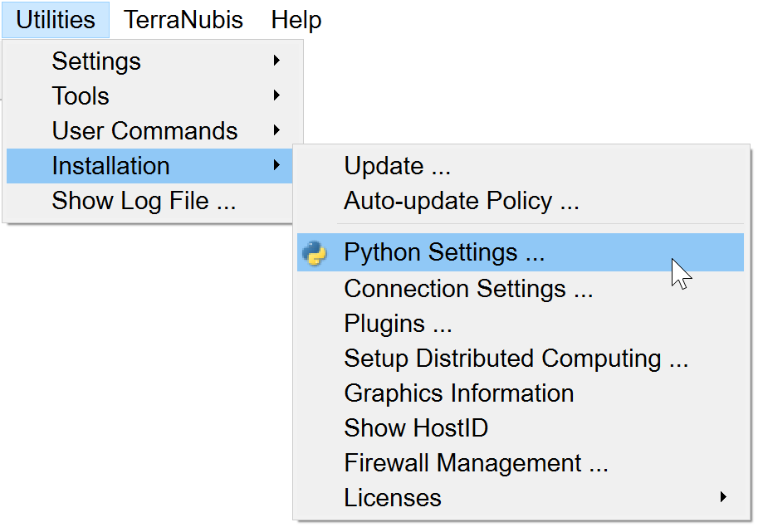Open the Help menu
Screen dimensions: 763x532
(x=296, y=20)
